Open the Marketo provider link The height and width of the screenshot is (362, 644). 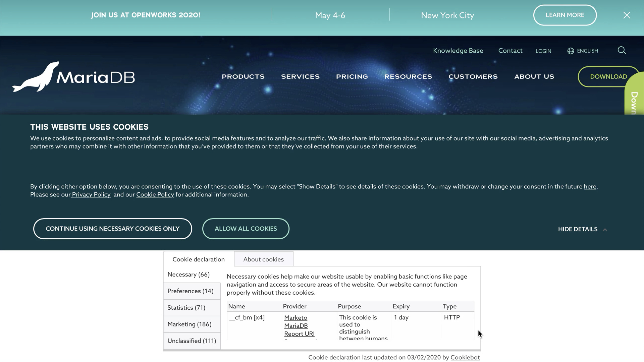click(x=296, y=317)
